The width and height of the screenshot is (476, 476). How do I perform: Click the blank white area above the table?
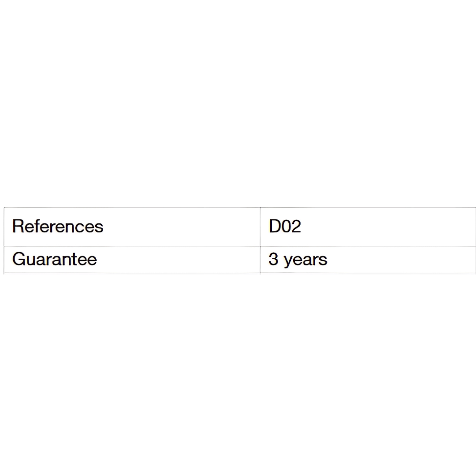238,103
